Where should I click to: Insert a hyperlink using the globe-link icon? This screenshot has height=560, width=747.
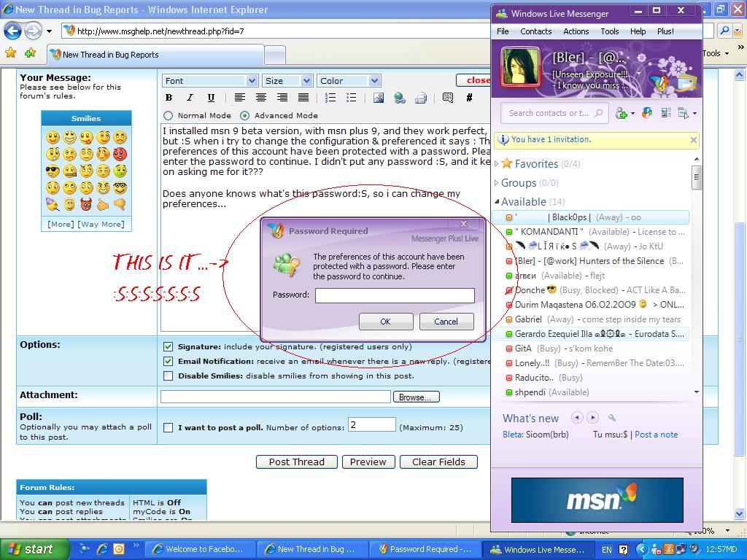pyautogui.click(x=399, y=98)
